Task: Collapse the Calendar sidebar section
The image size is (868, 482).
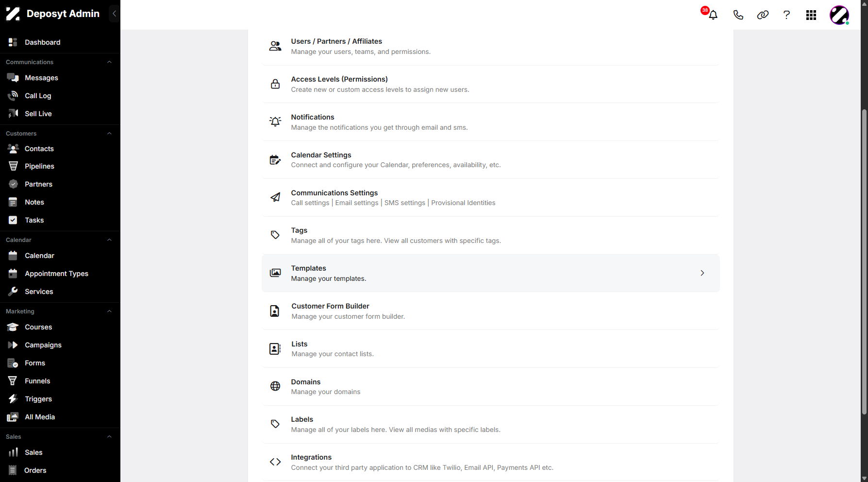Action: tap(109, 240)
